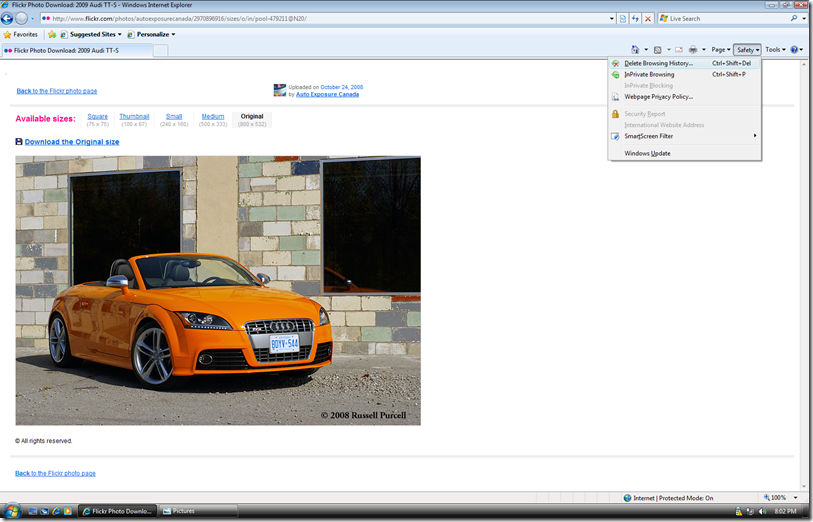Click the Read Mail envelope icon
813x522 pixels.
coord(679,50)
